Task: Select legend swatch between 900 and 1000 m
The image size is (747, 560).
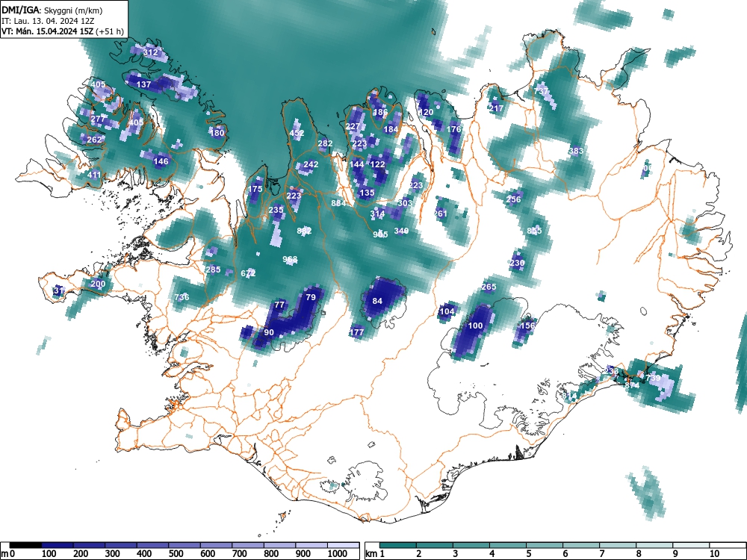Action: [311, 545]
